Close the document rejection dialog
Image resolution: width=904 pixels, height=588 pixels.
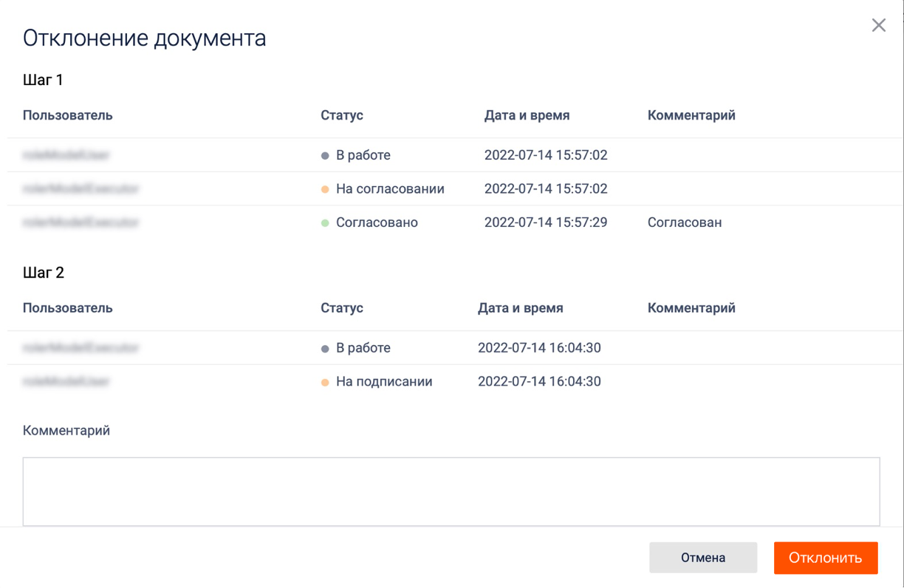click(x=878, y=25)
